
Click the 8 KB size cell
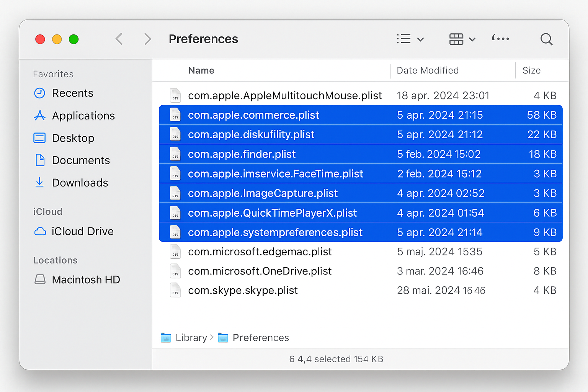tap(545, 271)
